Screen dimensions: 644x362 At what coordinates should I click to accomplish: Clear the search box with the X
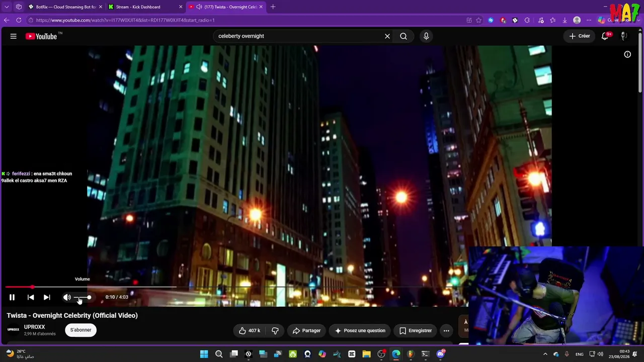point(387,36)
